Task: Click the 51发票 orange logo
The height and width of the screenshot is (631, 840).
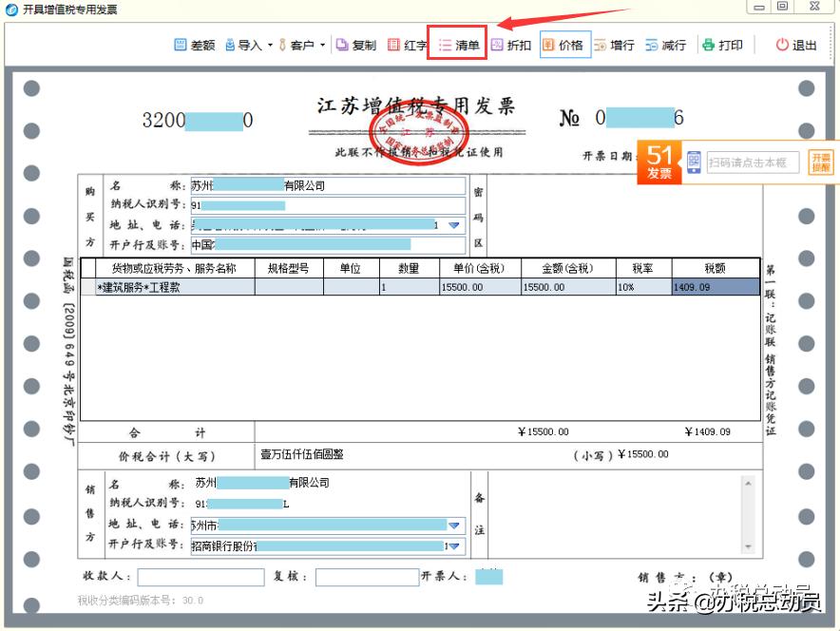Action: pos(659,160)
